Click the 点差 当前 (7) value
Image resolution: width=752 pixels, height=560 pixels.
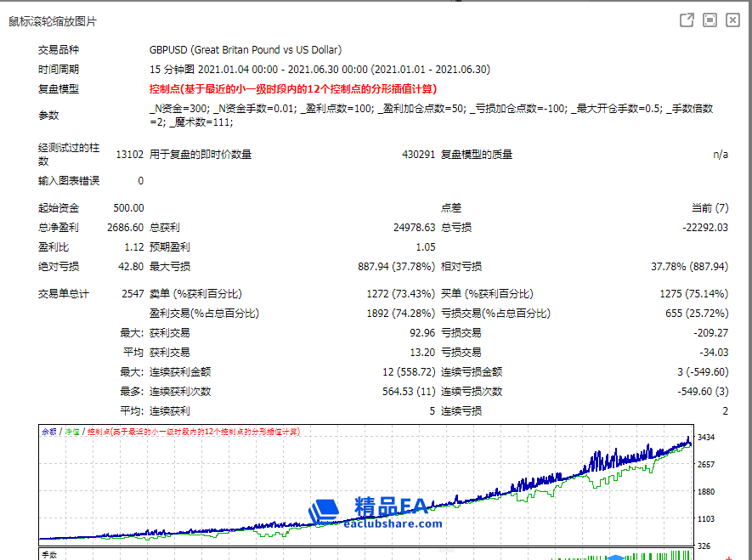[x=710, y=208]
